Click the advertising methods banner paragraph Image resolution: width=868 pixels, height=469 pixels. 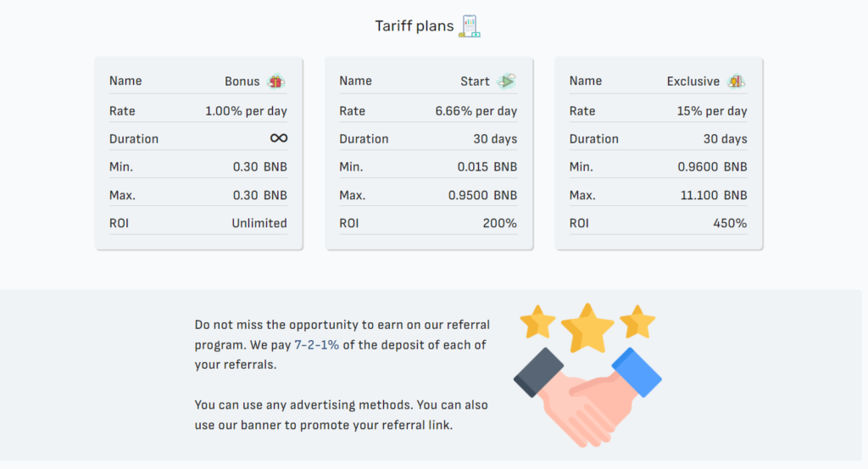click(341, 415)
